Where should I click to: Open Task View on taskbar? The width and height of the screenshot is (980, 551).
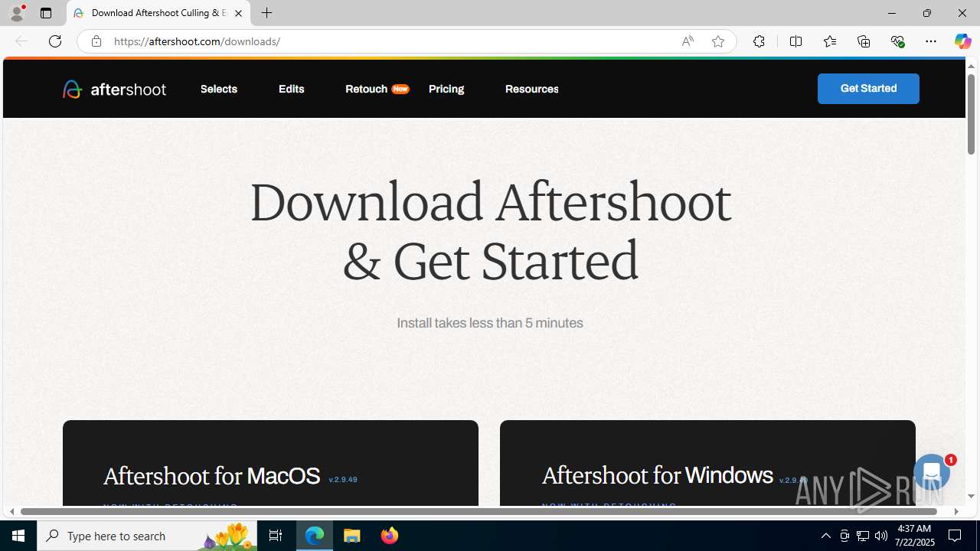(x=276, y=536)
